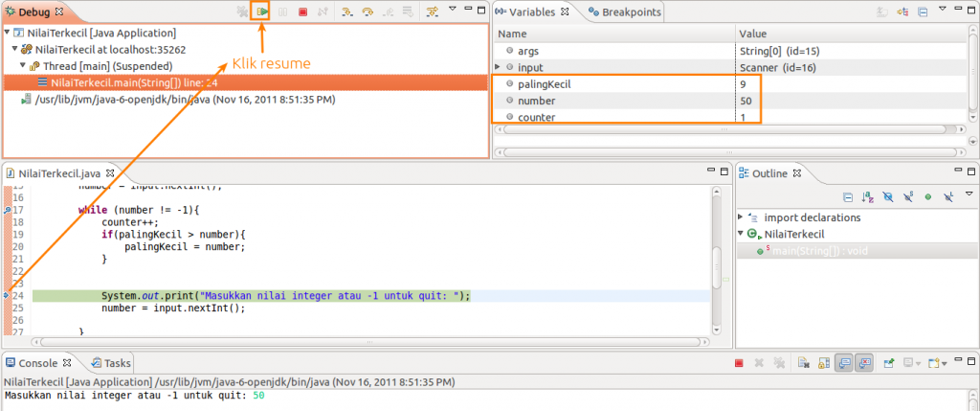Viewport: 980px width, 411px height.
Task: Select the Console tab
Action: tap(38, 363)
